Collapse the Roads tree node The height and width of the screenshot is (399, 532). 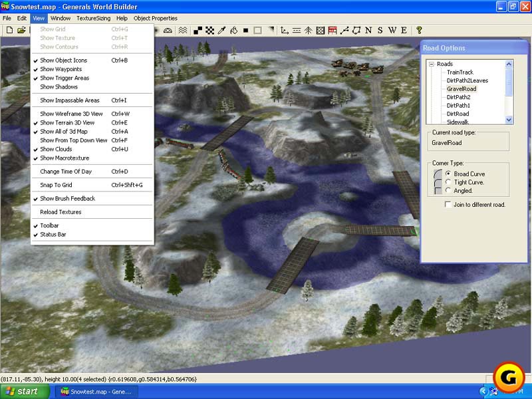pyautogui.click(x=432, y=64)
